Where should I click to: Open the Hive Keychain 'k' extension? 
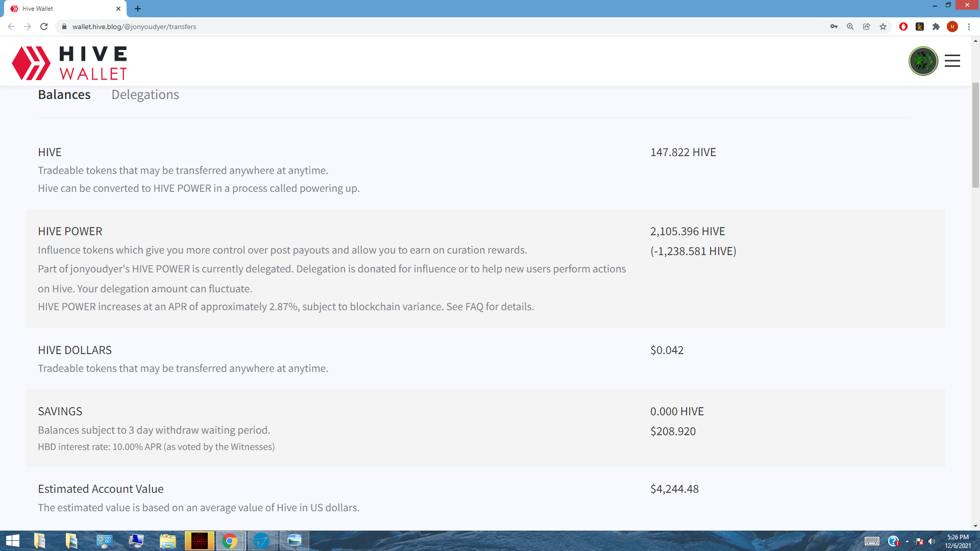point(920,27)
